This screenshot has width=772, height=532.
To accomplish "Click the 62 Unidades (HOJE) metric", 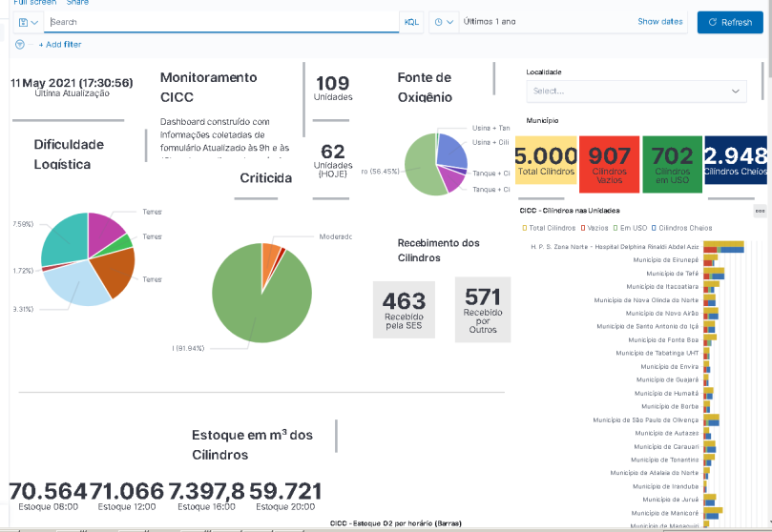I will (333, 160).
